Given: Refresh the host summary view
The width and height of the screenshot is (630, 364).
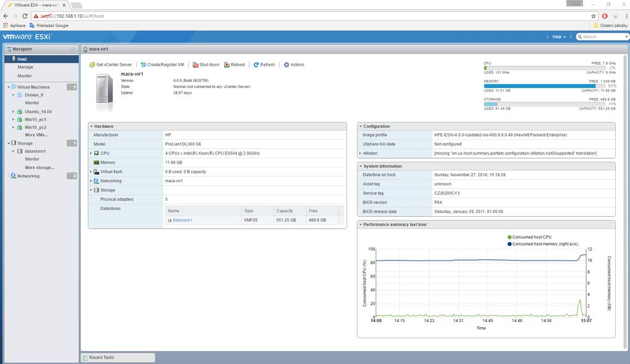Looking at the screenshot, I should click(x=264, y=65).
